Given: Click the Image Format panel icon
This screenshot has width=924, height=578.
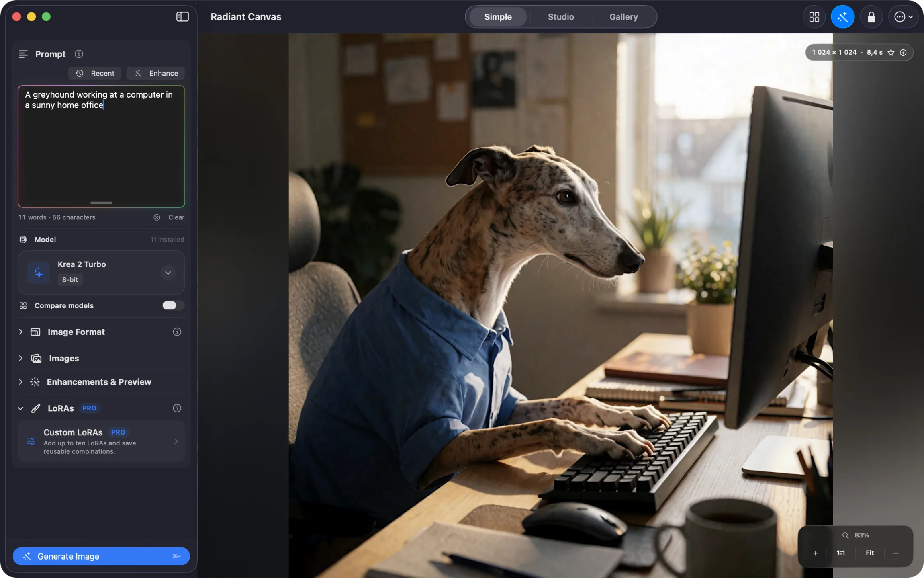Looking at the screenshot, I should pyautogui.click(x=35, y=332).
